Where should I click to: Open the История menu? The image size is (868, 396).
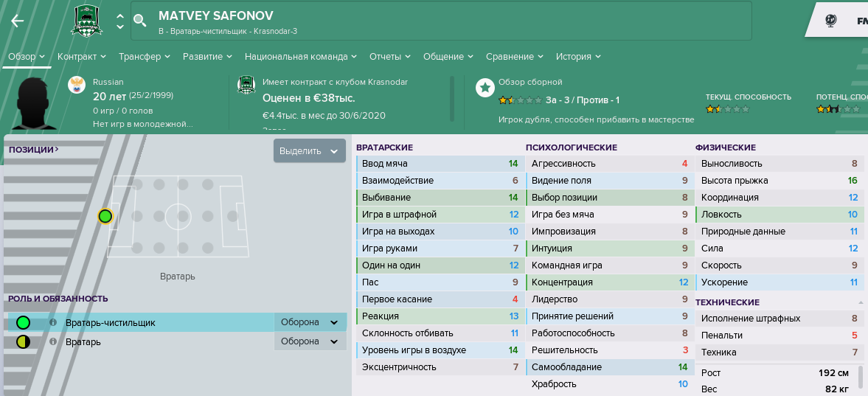578,57
